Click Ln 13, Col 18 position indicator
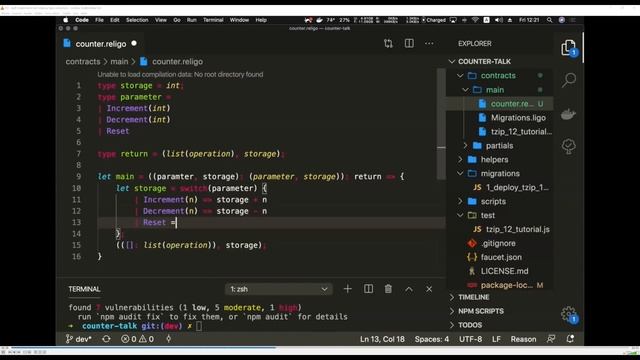640x360 pixels. tap(382, 339)
